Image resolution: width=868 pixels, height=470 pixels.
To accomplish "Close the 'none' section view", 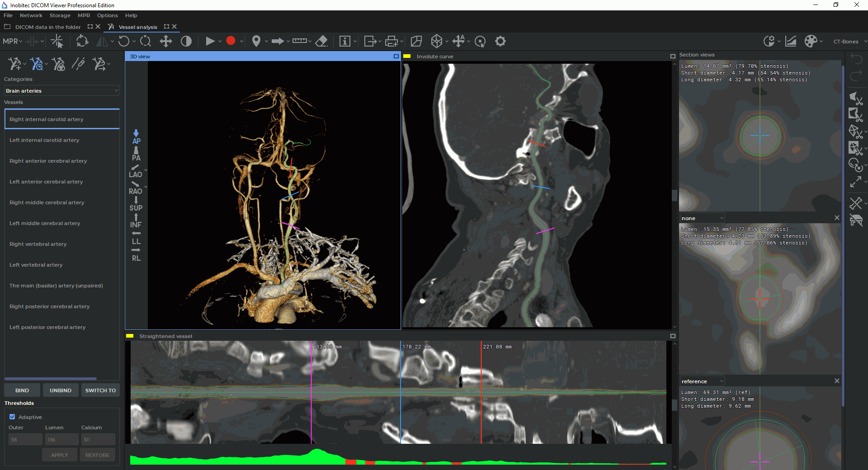I will pyautogui.click(x=837, y=218).
